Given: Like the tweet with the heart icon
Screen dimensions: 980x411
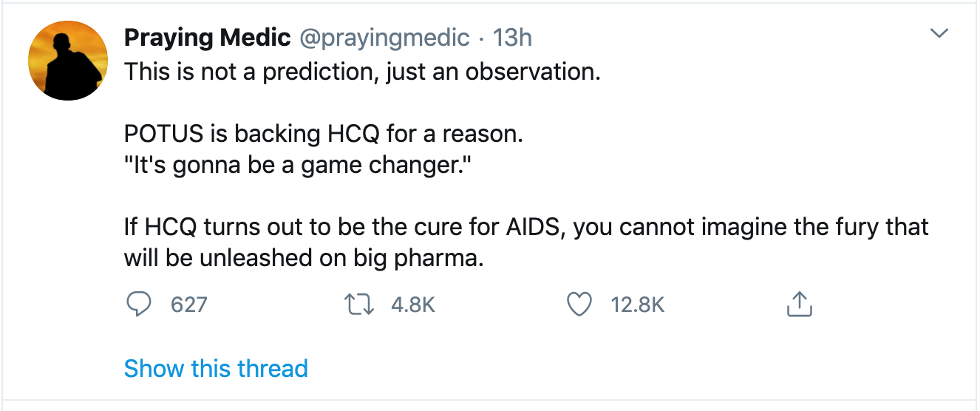Looking at the screenshot, I should point(579,304).
